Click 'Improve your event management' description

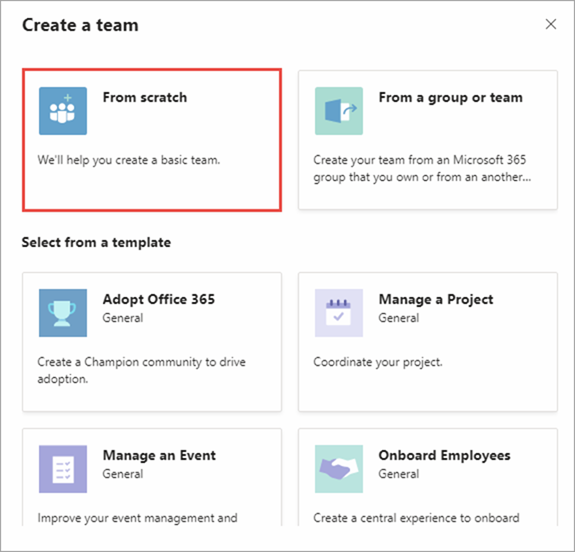tap(138, 518)
